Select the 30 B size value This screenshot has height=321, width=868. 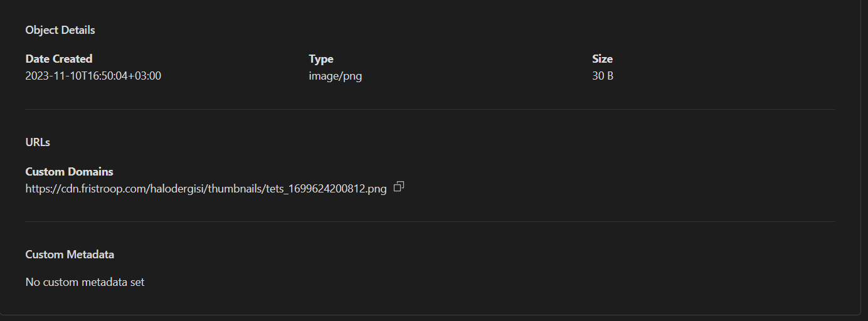[603, 76]
